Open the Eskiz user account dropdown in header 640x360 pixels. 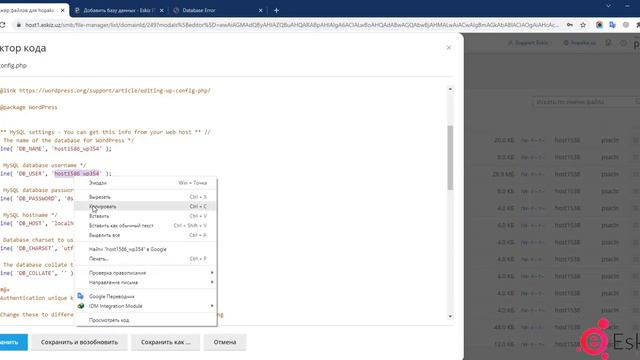tap(529, 43)
